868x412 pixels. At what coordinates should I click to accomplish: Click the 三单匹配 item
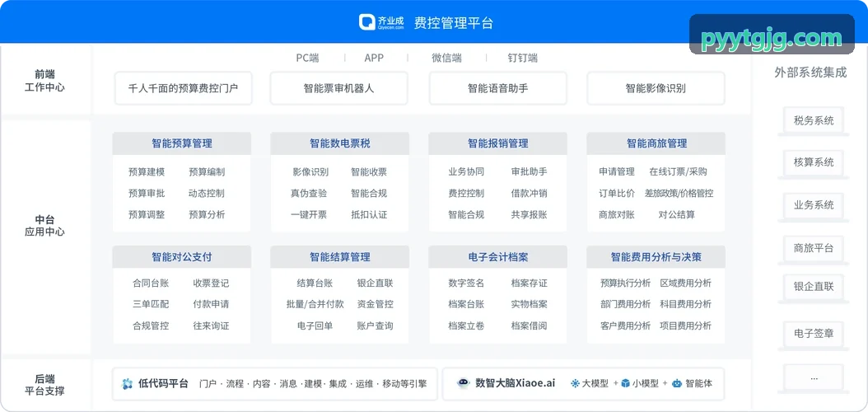(151, 304)
